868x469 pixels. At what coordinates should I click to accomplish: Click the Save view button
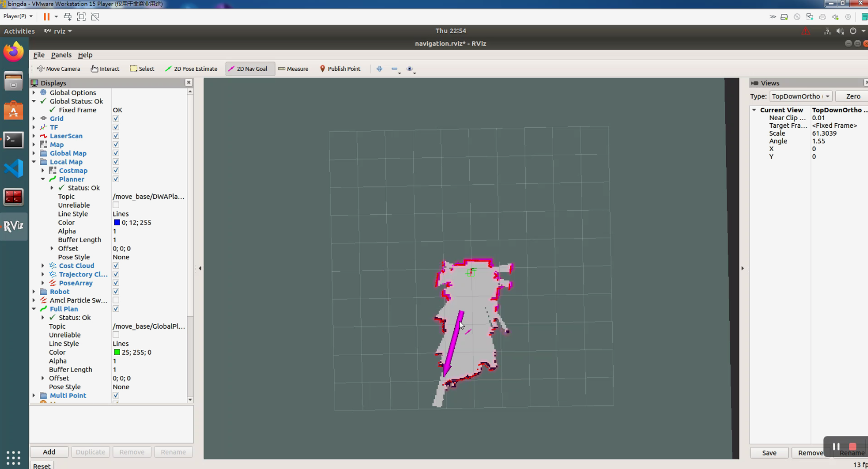[x=769, y=453]
